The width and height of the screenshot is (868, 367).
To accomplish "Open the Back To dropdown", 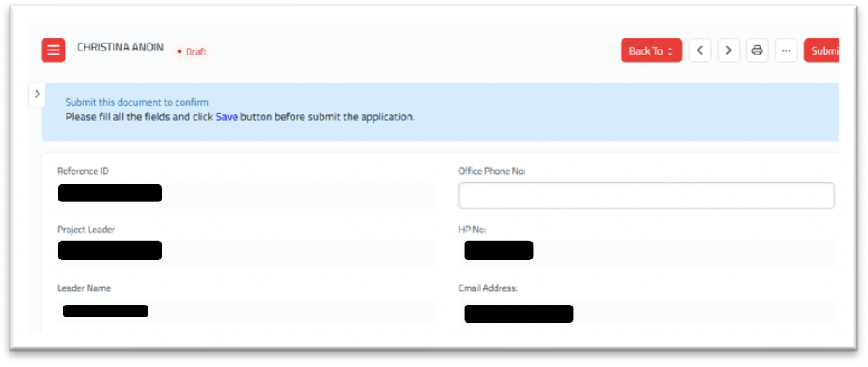I will (651, 50).
